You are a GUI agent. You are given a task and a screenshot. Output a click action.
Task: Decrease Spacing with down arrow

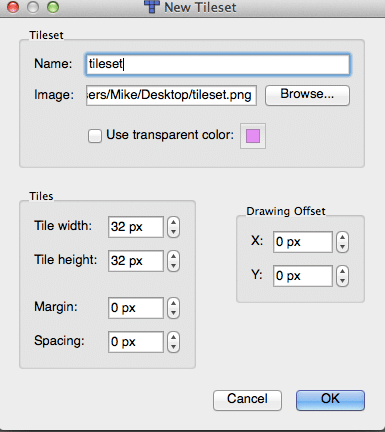point(173,347)
